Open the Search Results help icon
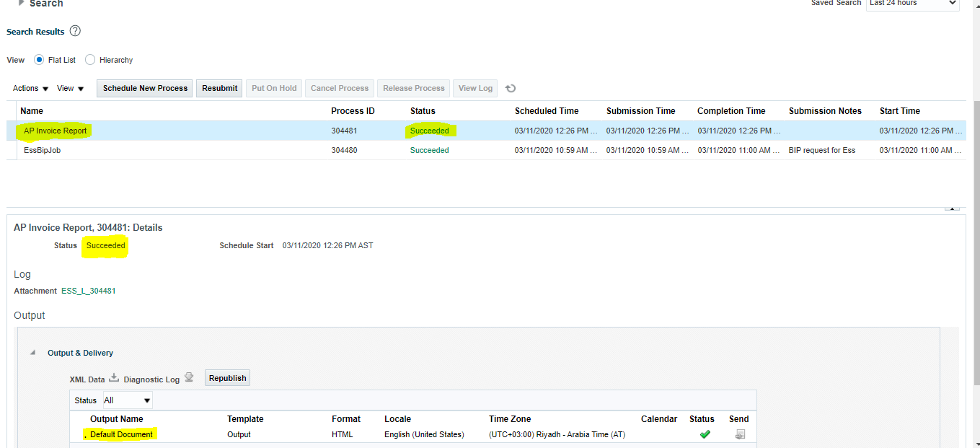Image resolution: width=980 pixels, height=448 pixels. [75, 31]
